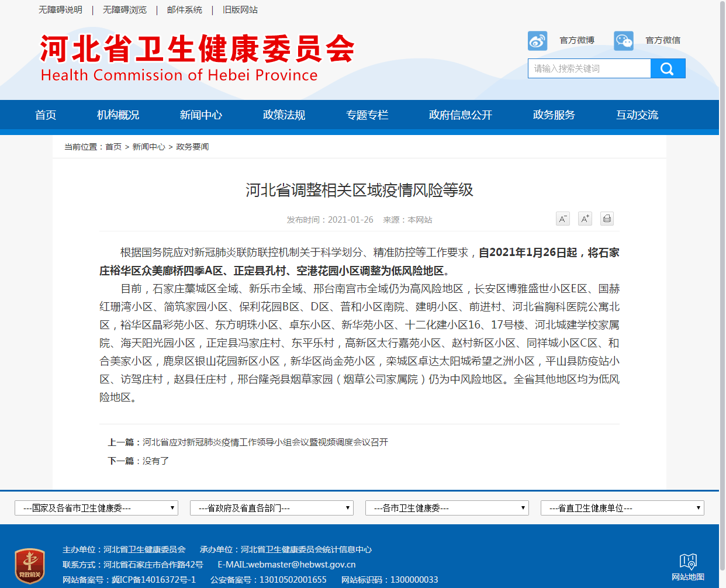
Task: Open 政务服务 navigation item
Action: click(554, 115)
